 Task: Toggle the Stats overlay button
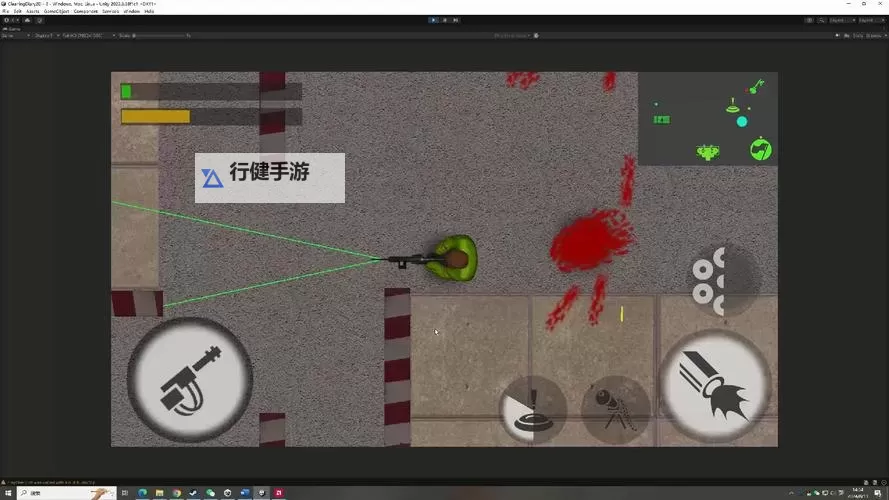[858, 36]
